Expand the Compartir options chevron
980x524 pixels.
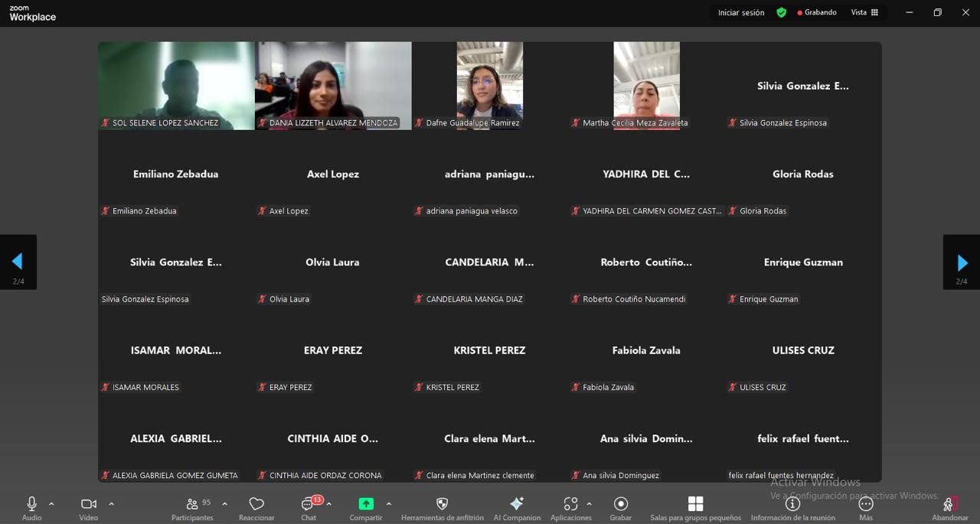(x=389, y=504)
